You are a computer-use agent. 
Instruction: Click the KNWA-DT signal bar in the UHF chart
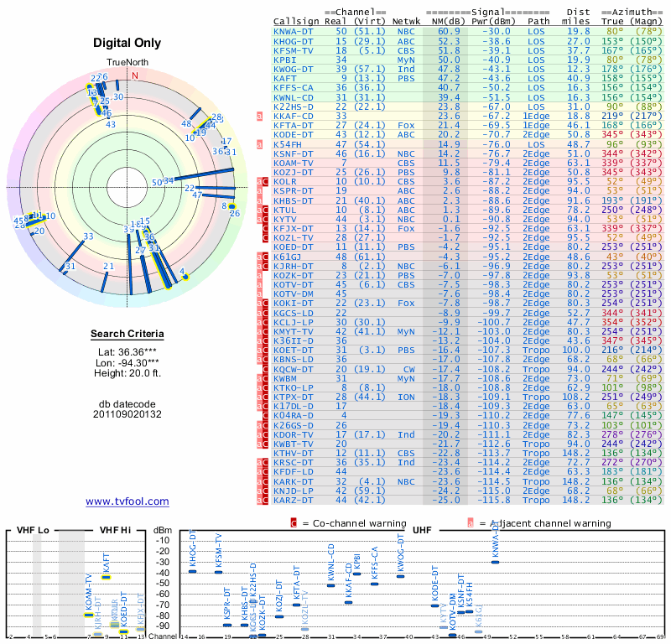(x=495, y=562)
